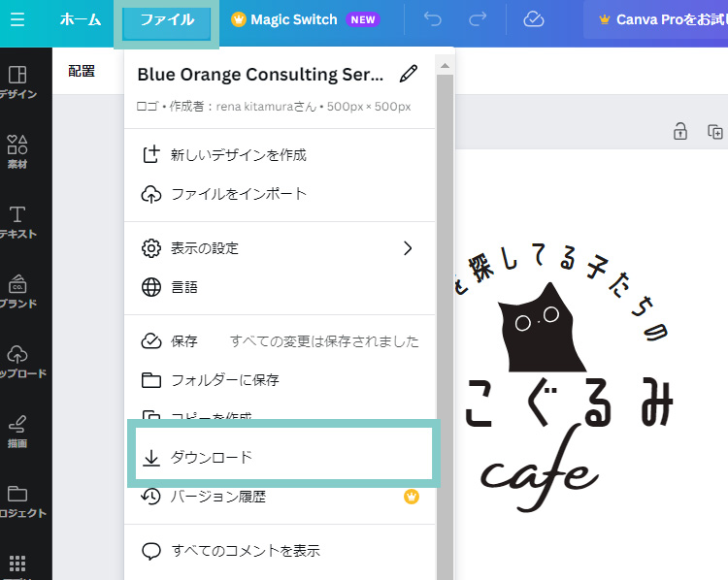Edit design title with pencil icon

[409, 74]
